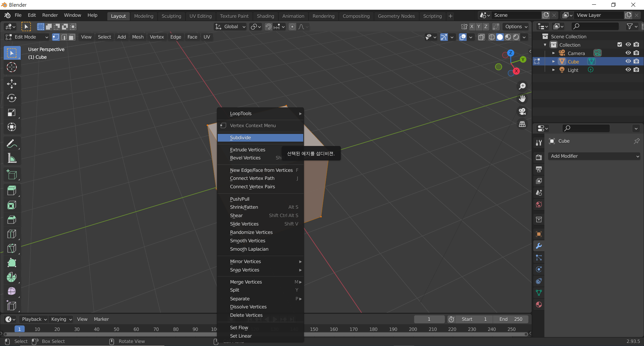Screen dimensions: 644x346
Task: Open Modifier properties wrench tab
Action: pos(539,246)
